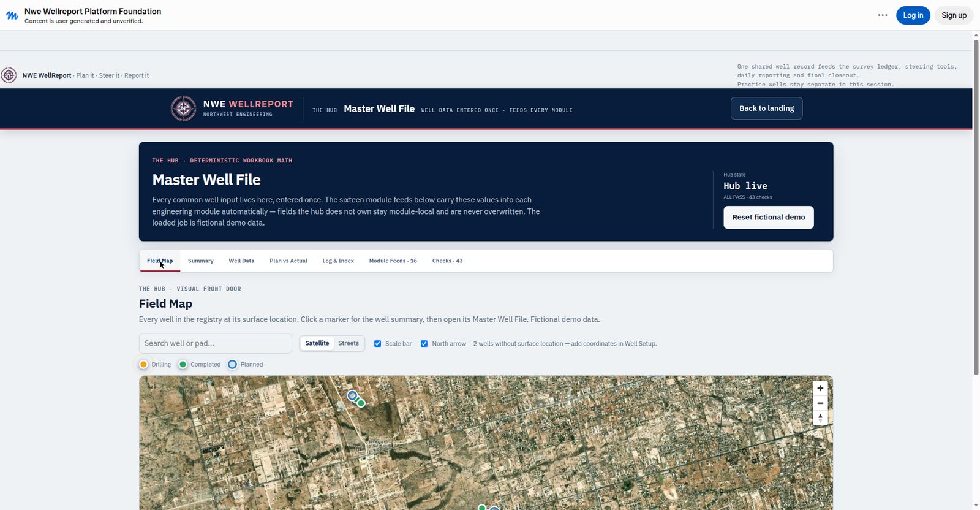The image size is (980, 510).
Task: Toggle the North arrow checkbox
Action: 424,344
